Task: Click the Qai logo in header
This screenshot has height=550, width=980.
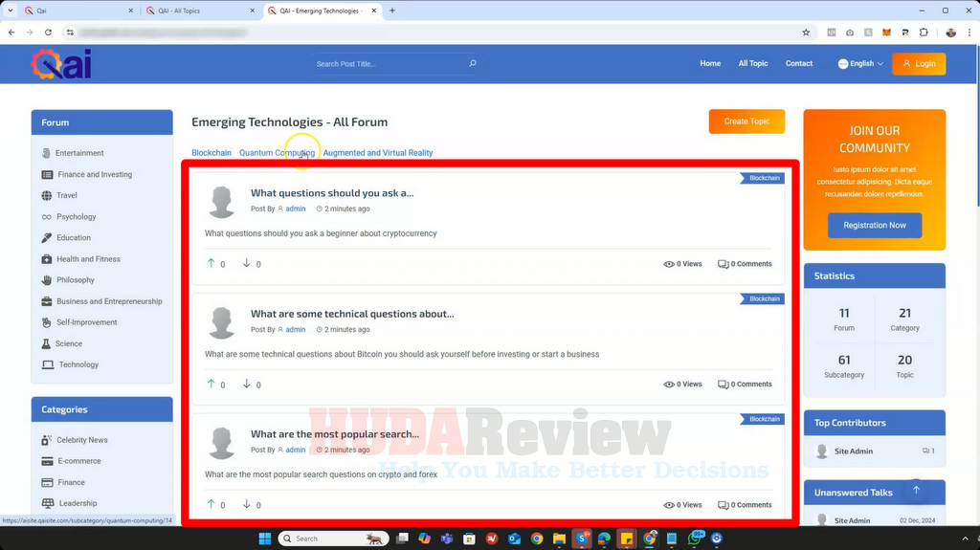Action: coord(61,64)
